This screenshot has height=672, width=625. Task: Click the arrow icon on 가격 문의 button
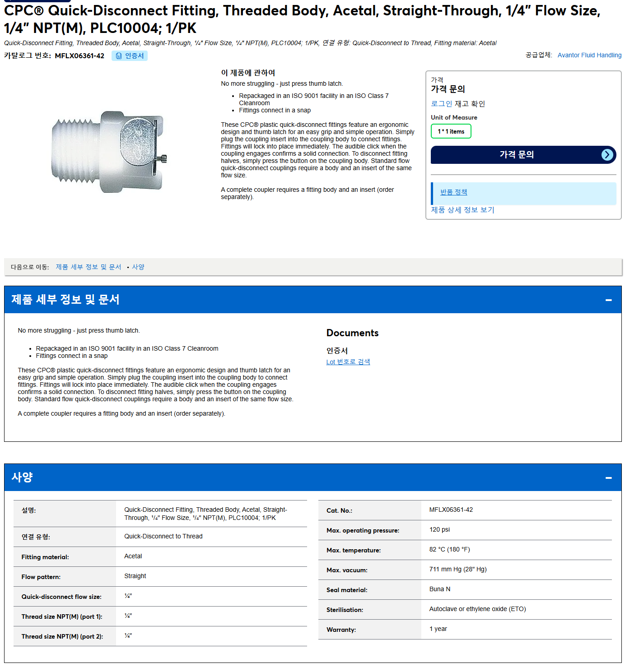coord(607,155)
